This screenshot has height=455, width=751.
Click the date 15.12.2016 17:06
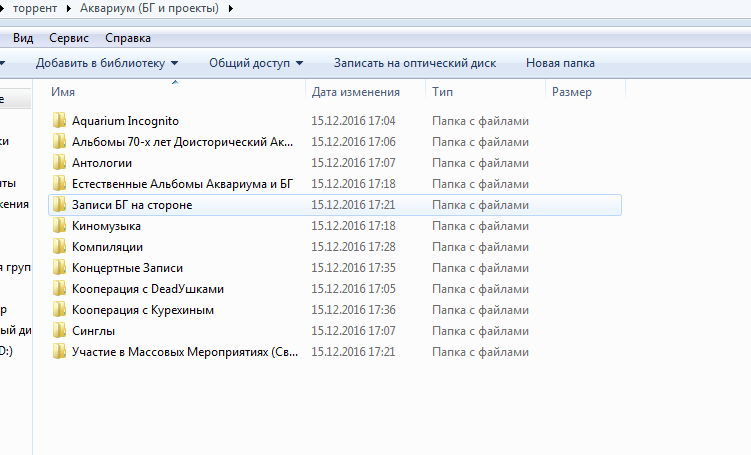click(353, 142)
